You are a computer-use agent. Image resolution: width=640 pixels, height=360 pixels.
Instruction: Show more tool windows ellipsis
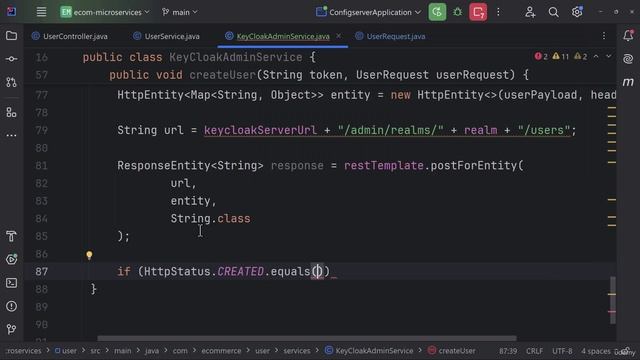tap(11, 135)
